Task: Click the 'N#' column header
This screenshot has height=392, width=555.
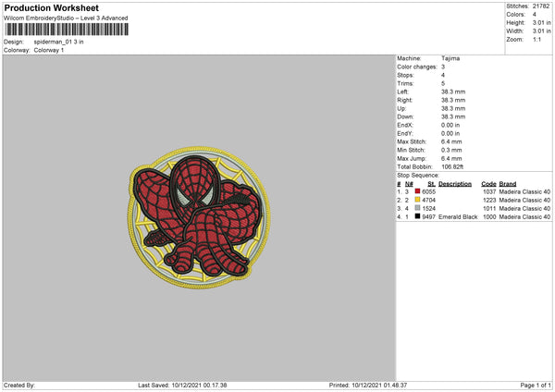Action: (x=409, y=184)
